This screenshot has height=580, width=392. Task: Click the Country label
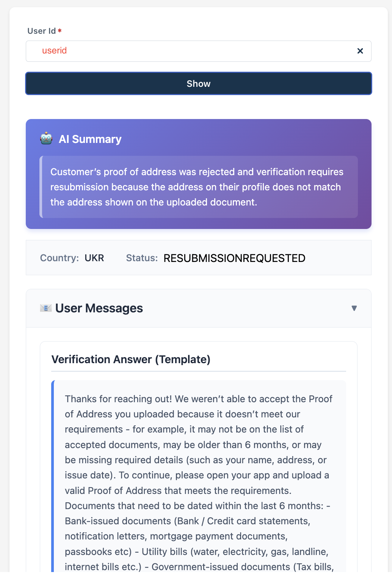pos(60,258)
